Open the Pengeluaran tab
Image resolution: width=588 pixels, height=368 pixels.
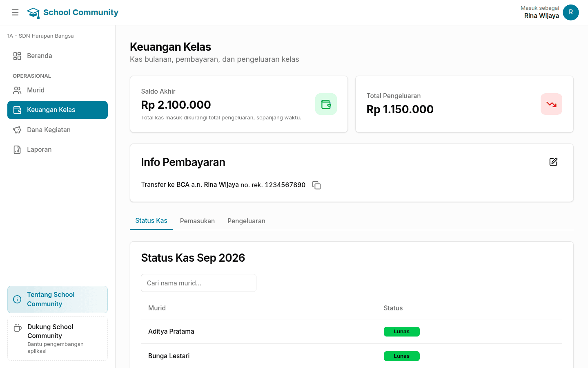pos(246,221)
